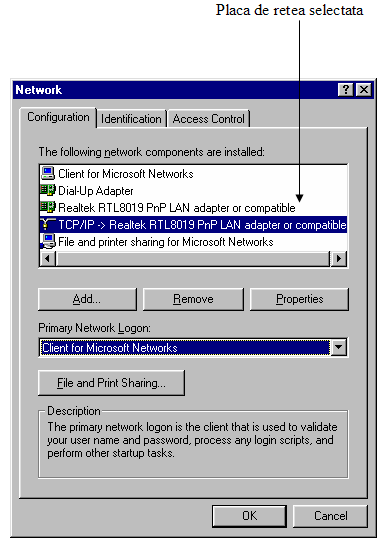Select Realtek RTL8019 PnP LAN adapter entry
Screen dimensions: 390x547
(168, 208)
